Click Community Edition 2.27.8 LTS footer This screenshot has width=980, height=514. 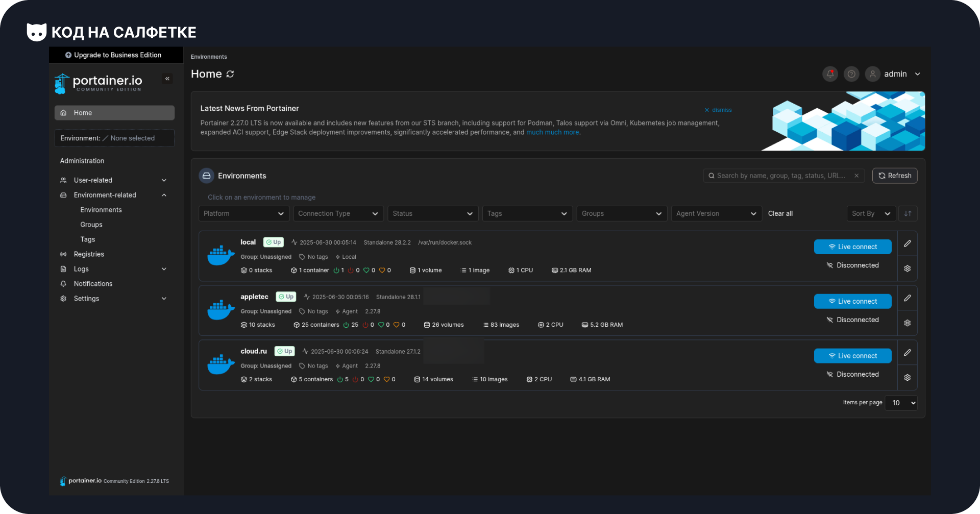pos(136,481)
